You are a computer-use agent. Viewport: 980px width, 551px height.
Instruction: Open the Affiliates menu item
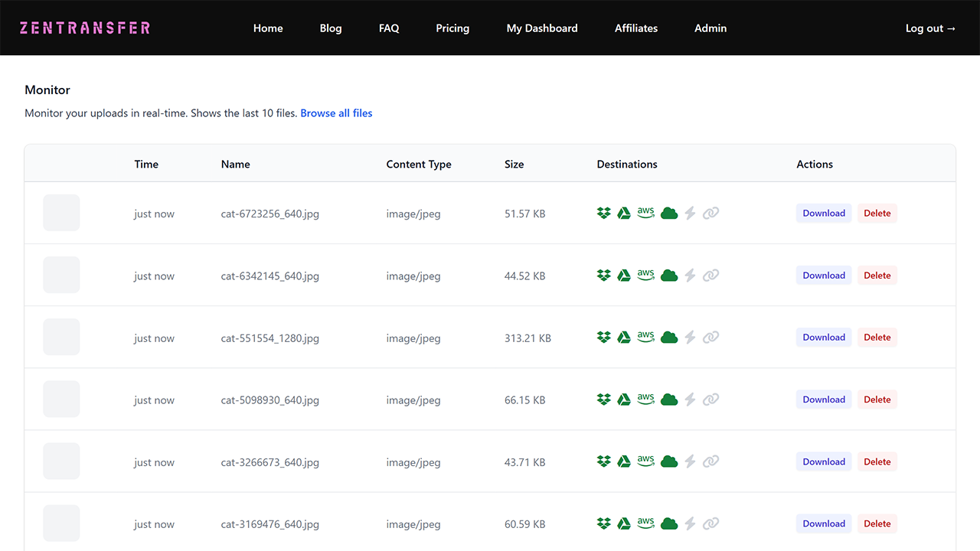636,28
